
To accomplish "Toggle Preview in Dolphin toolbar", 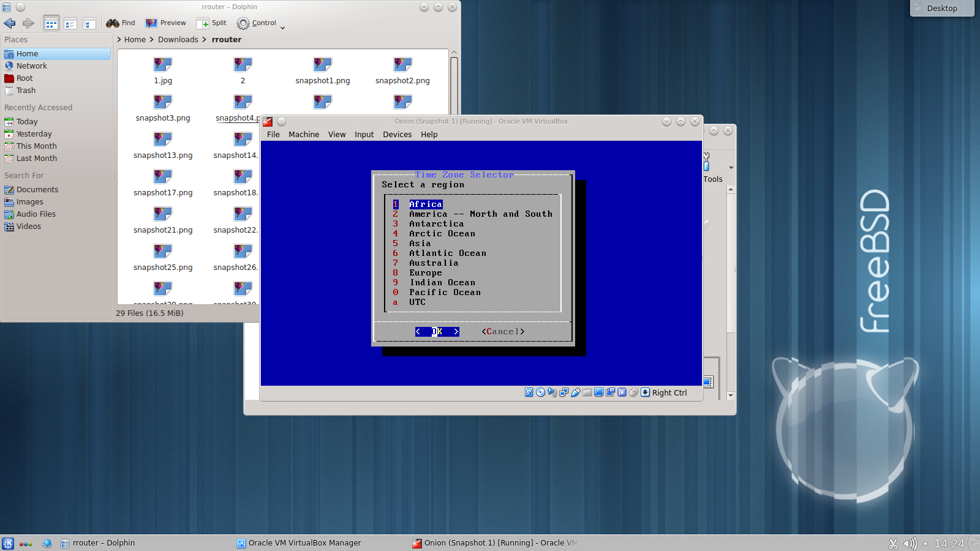I will (166, 23).
